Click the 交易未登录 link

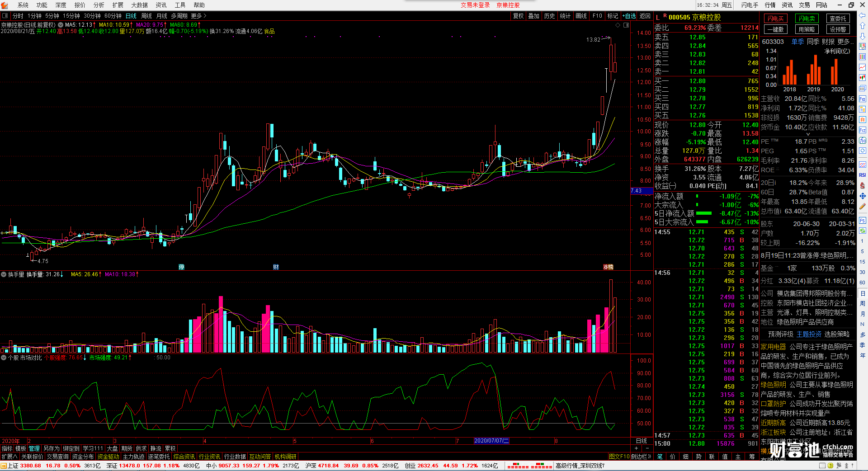[x=475, y=5]
